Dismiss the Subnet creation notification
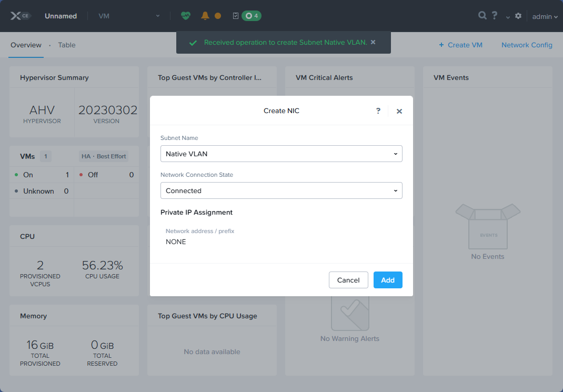This screenshot has height=392, width=563. point(373,43)
